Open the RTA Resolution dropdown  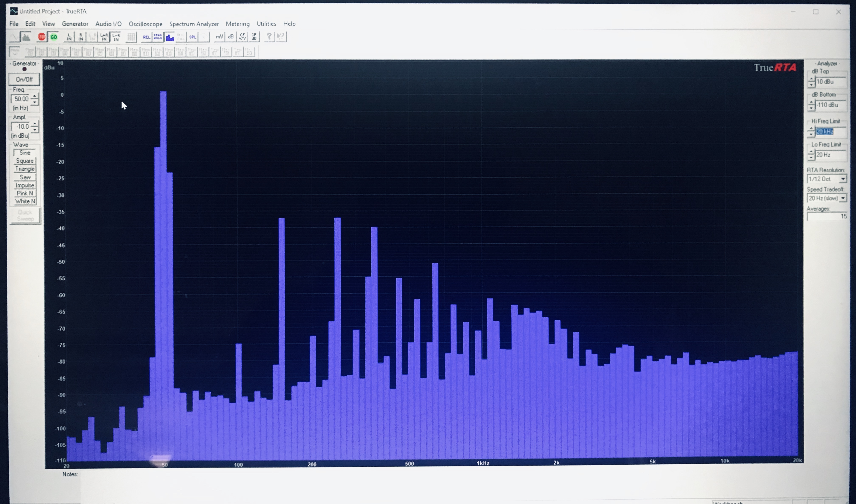point(843,179)
